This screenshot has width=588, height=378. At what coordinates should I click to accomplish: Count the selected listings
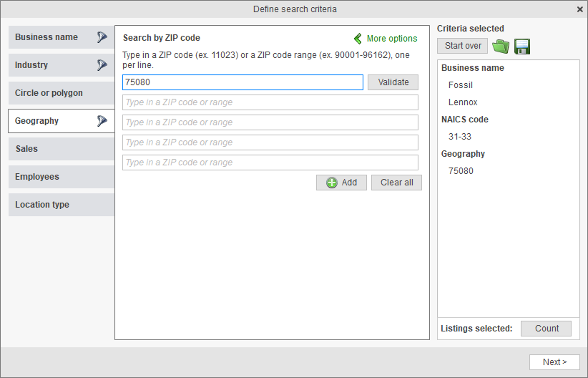click(x=546, y=328)
